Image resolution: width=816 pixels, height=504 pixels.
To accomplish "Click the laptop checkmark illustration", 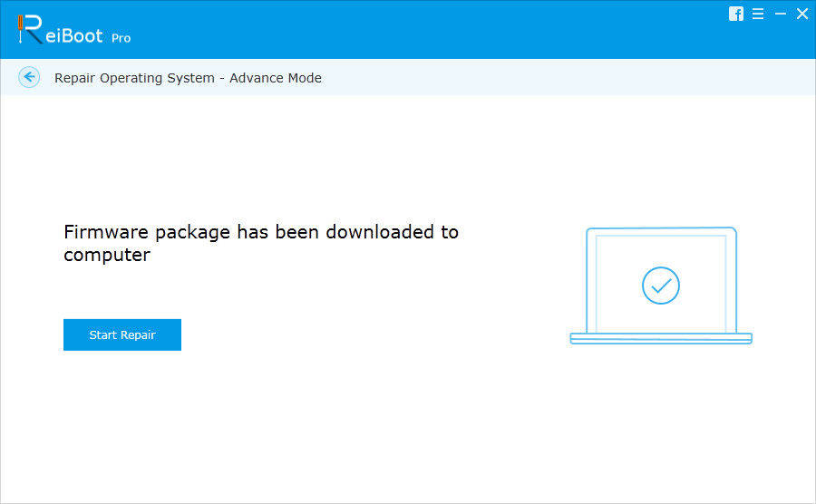I will click(661, 286).
